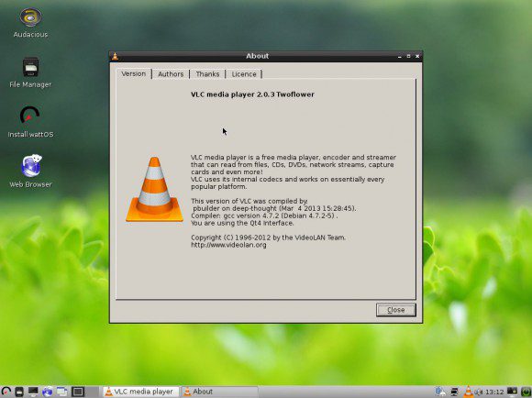Switch to the Authors tab
The width and height of the screenshot is (532, 398).
[171, 74]
